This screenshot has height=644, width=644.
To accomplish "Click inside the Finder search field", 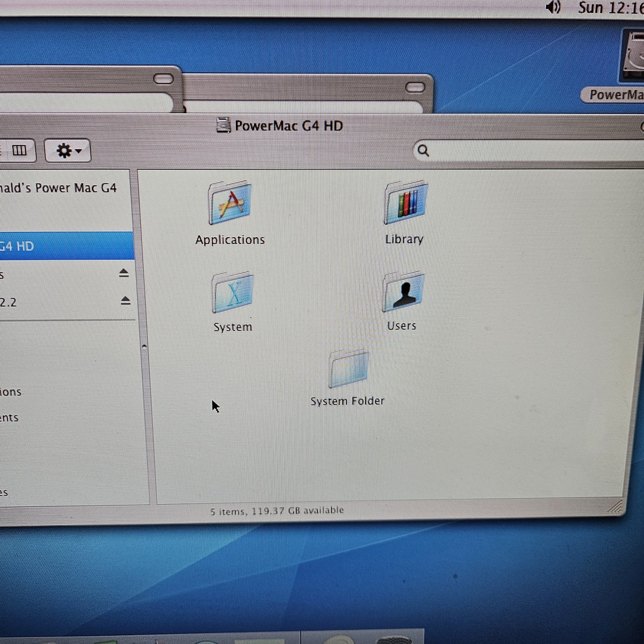I will pyautogui.click(x=533, y=151).
